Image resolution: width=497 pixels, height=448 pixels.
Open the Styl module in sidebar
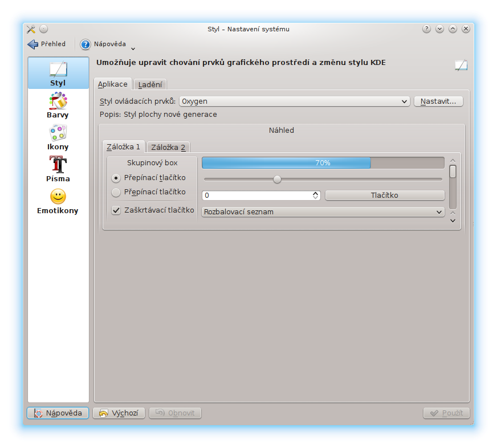point(58,73)
